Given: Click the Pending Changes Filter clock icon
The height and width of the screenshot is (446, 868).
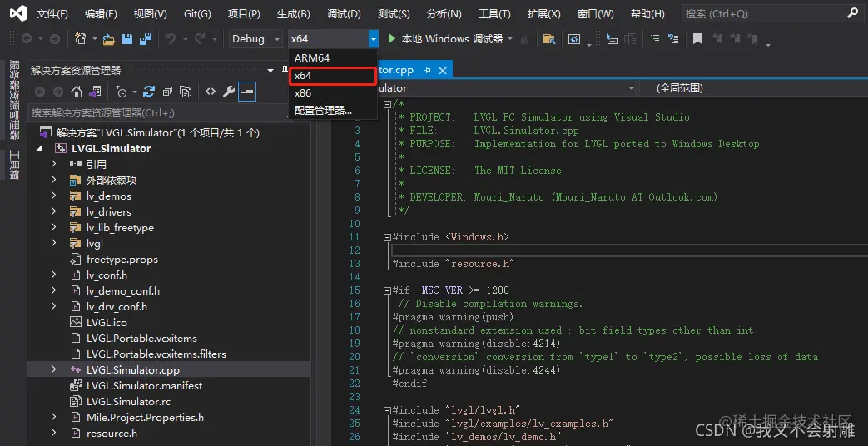Looking at the screenshot, I should point(122,92).
